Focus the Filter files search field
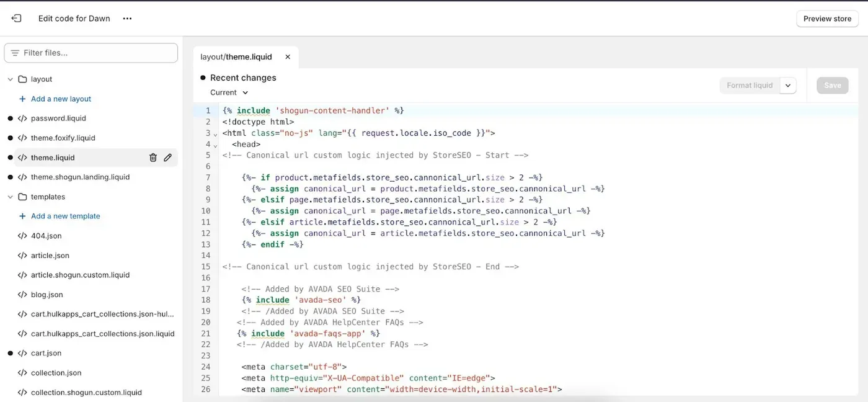The height and width of the screenshot is (402, 868). pyautogui.click(x=91, y=53)
